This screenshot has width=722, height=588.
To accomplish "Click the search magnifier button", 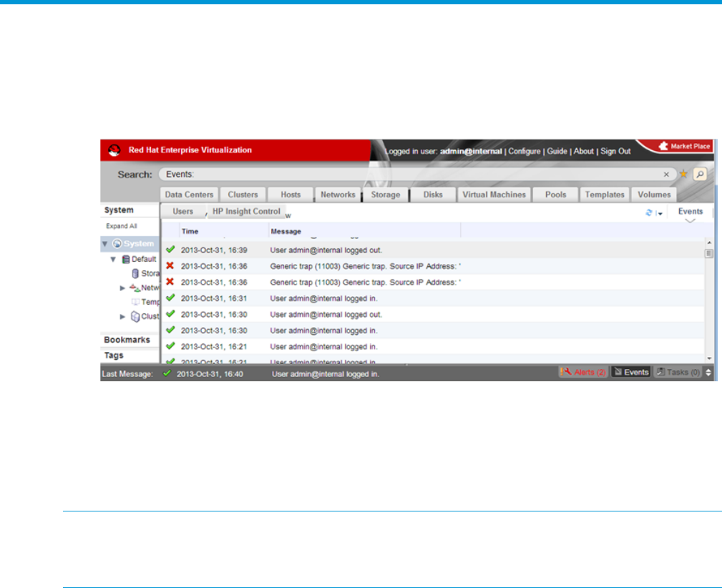I will [699, 174].
